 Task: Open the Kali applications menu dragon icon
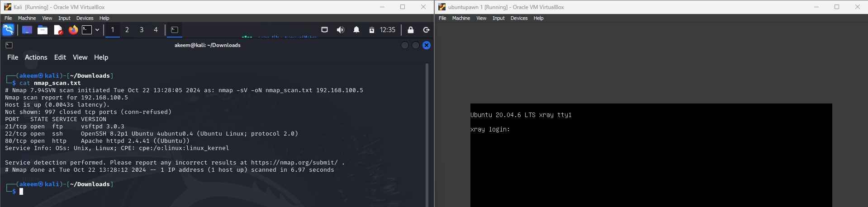click(x=8, y=30)
